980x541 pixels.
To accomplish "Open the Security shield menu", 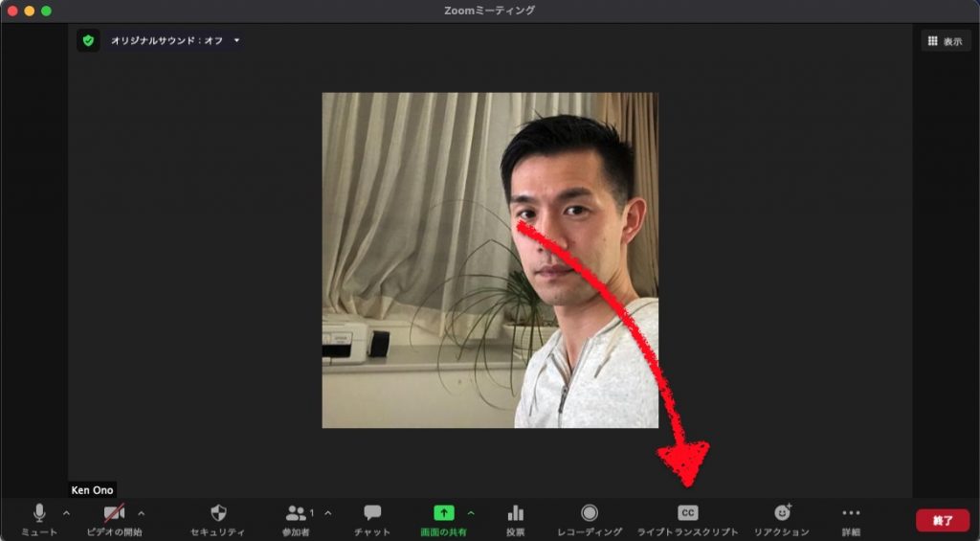I will pos(218,513).
